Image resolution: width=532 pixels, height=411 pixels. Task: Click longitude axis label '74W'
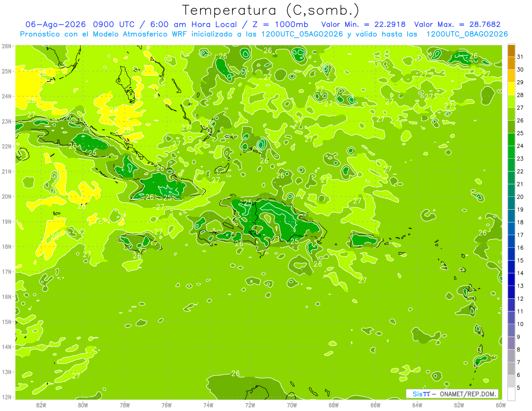[208, 405]
